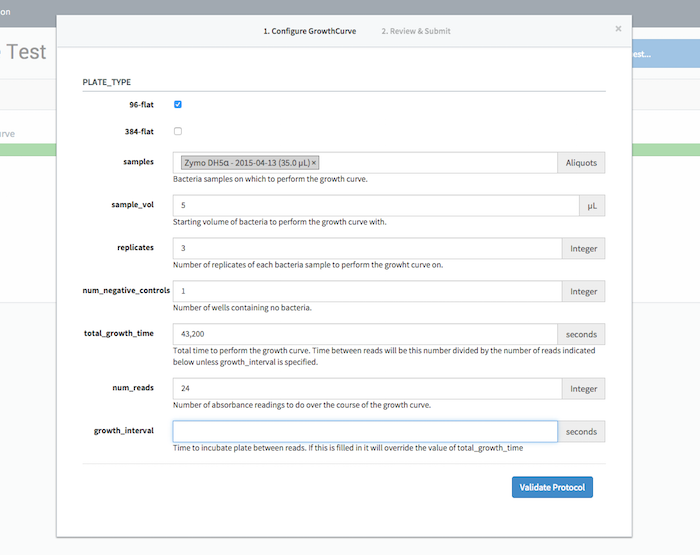
Task: Click the µL unit label for sample_vol
Action: tap(592, 206)
